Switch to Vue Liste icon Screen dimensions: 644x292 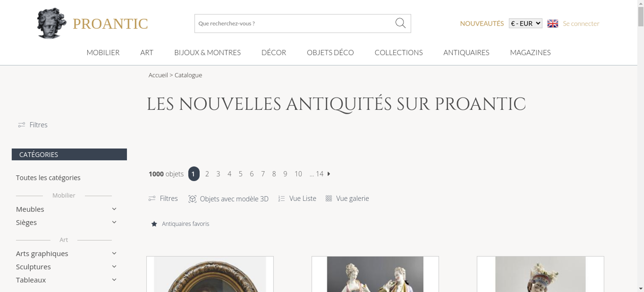click(281, 199)
